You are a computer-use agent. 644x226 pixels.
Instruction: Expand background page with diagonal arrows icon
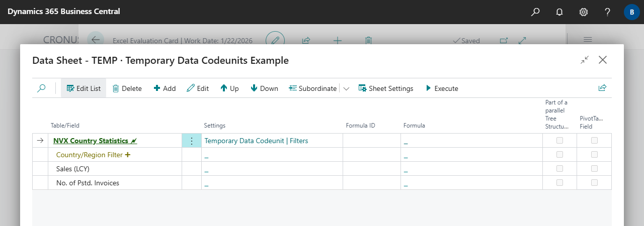point(522,40)
